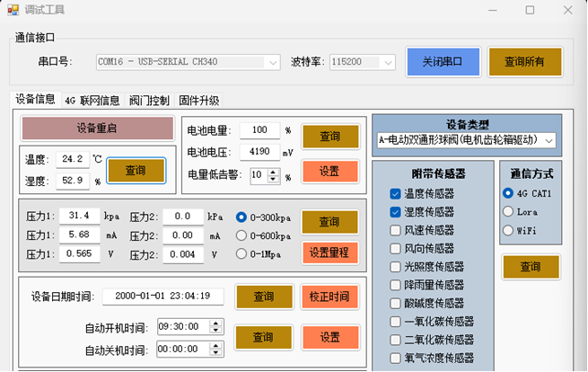Select the 0-300kpa pressure range

[x=241, y=217]
